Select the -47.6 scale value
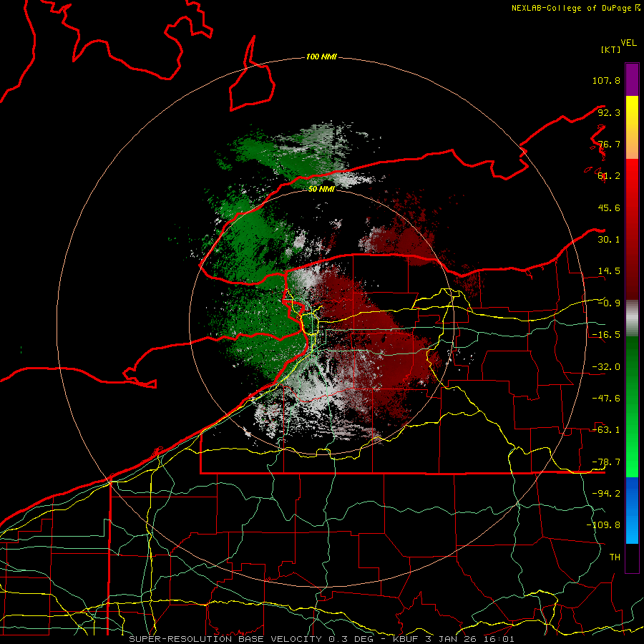This screenshot has width=644, height=644. (x=606, y=399)
